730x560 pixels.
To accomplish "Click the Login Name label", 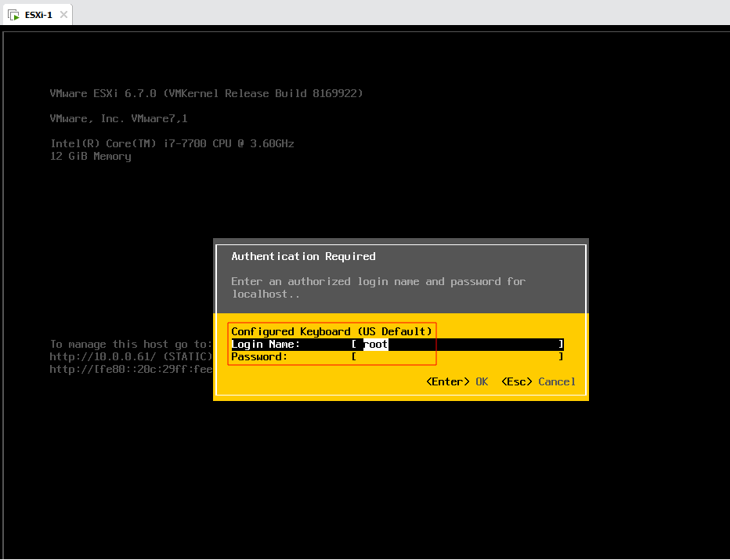I will [266, 345].
